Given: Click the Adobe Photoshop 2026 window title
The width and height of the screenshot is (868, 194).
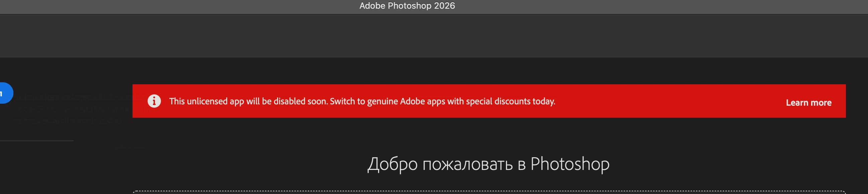Looking at the screenshot, I should coord(407,6).
